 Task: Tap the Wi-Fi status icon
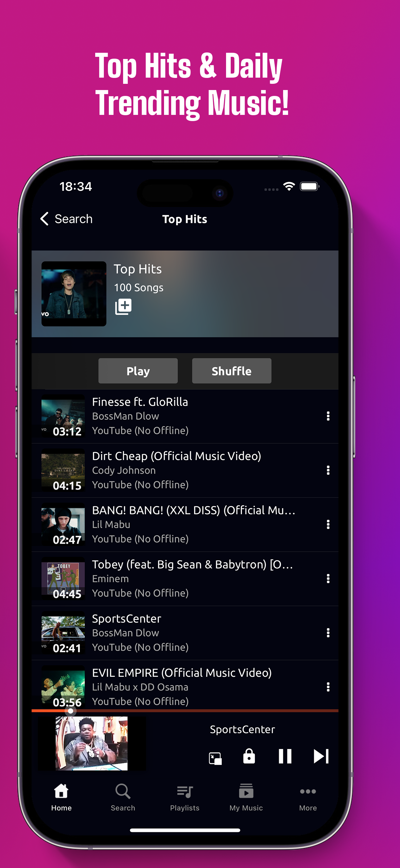point(289,186)
